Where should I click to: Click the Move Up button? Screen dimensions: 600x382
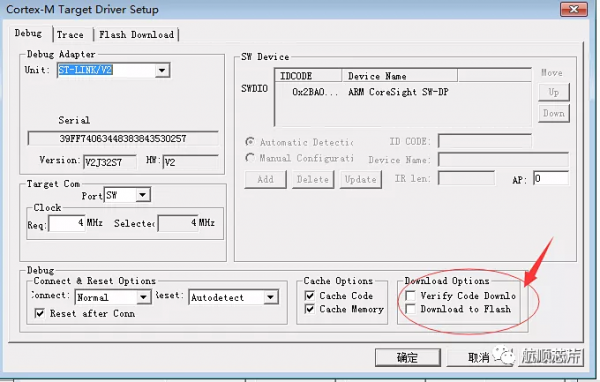(554, 92)
